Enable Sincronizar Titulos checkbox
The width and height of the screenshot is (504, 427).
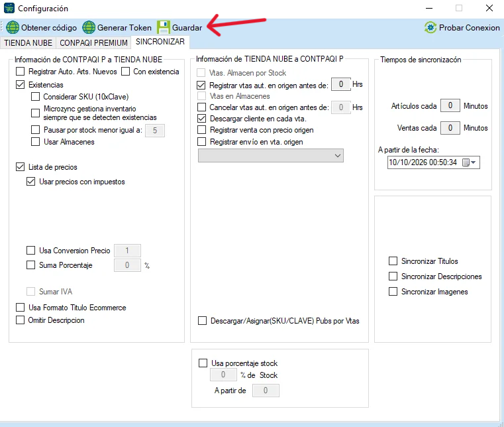[393, 261]
